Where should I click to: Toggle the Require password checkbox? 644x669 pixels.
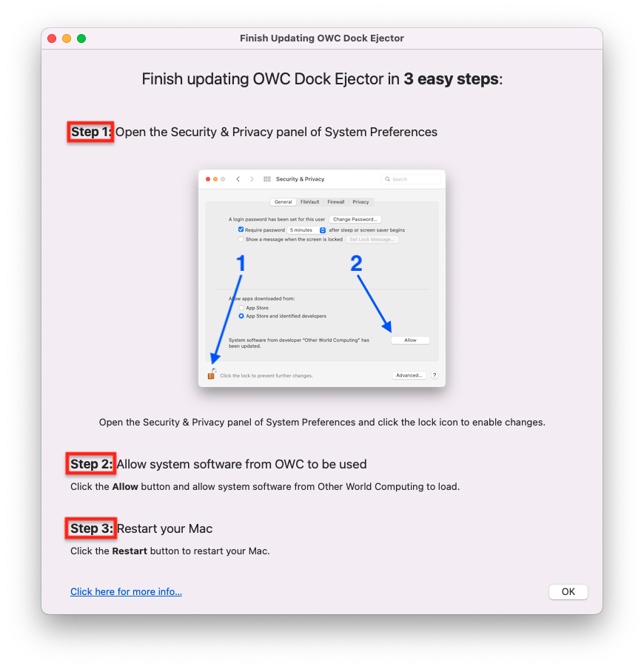coord(241,229)
